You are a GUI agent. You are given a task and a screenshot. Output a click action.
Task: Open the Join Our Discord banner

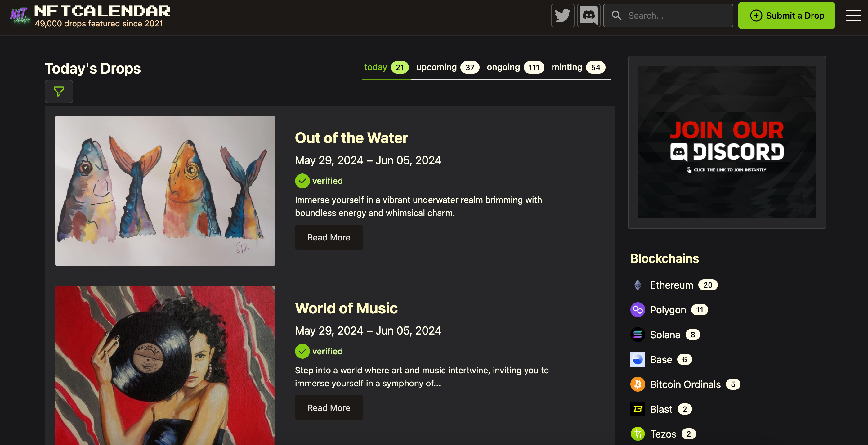click(x=727, y=142)
